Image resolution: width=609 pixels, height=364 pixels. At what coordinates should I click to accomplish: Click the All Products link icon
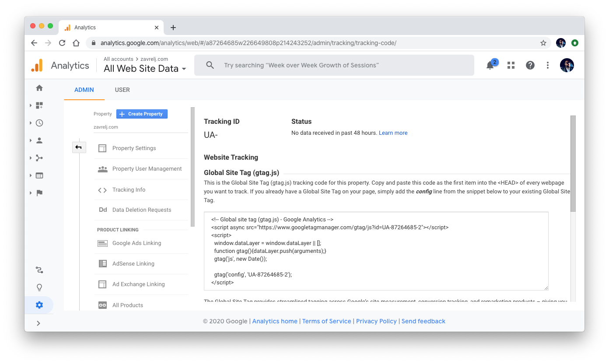click(102, 305)
